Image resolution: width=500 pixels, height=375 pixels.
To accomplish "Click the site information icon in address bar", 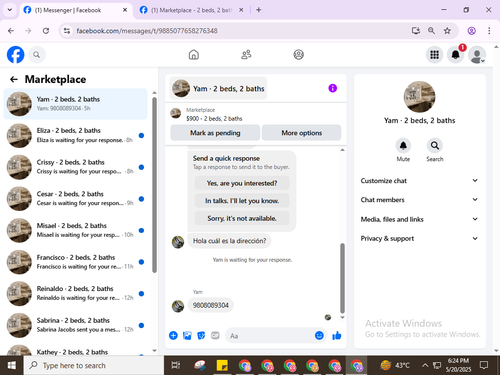I will pyautogui.click(x=67, y=31).
